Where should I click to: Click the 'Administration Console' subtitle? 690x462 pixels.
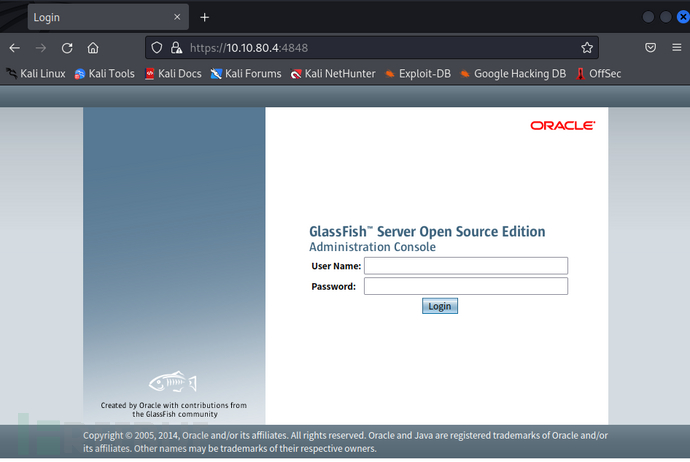372,247
